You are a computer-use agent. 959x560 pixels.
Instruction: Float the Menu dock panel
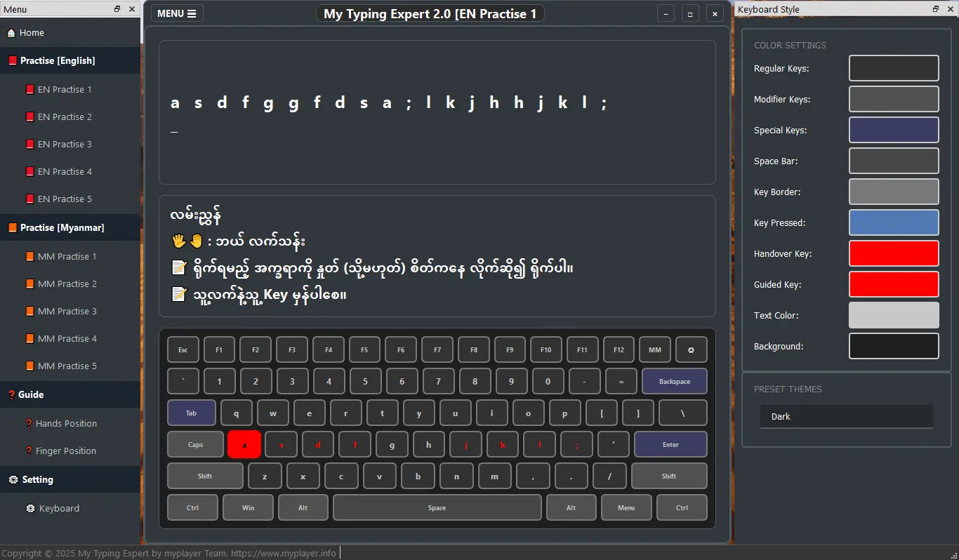tap(117, 9)
